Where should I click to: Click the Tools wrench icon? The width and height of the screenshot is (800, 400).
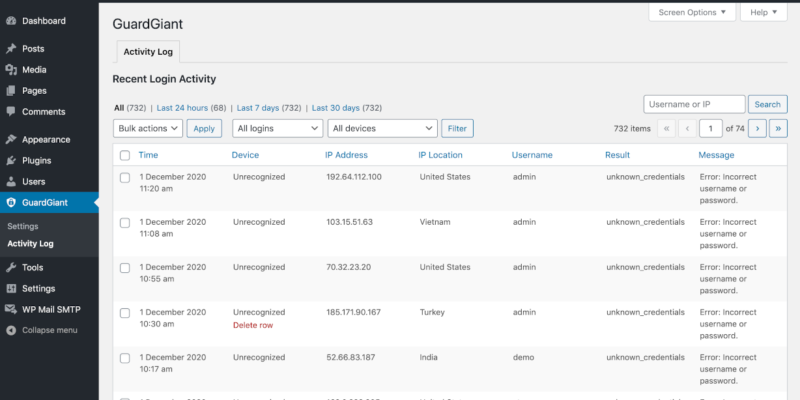point(11,267)
